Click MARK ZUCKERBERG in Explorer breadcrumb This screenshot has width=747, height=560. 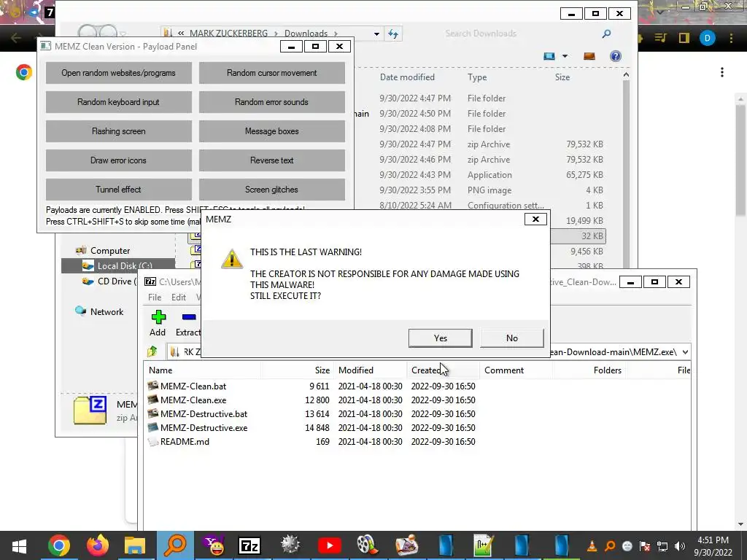(x=228, y=34)
